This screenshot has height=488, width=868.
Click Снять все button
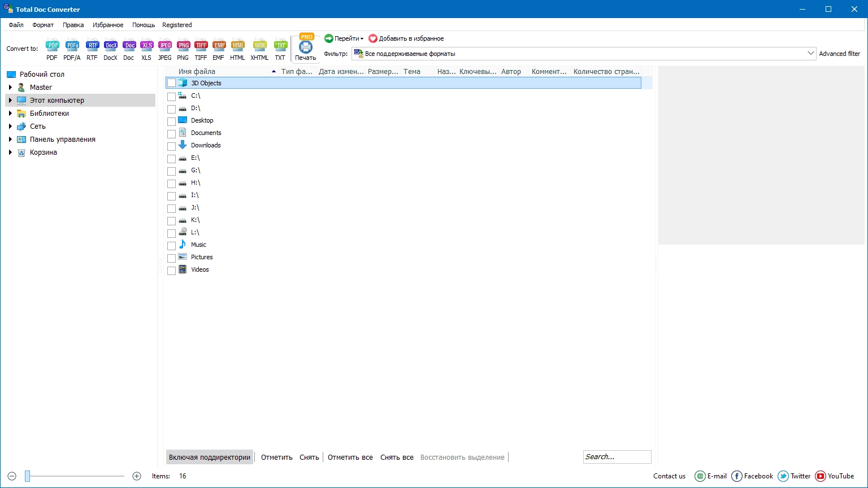pos(397,457)
